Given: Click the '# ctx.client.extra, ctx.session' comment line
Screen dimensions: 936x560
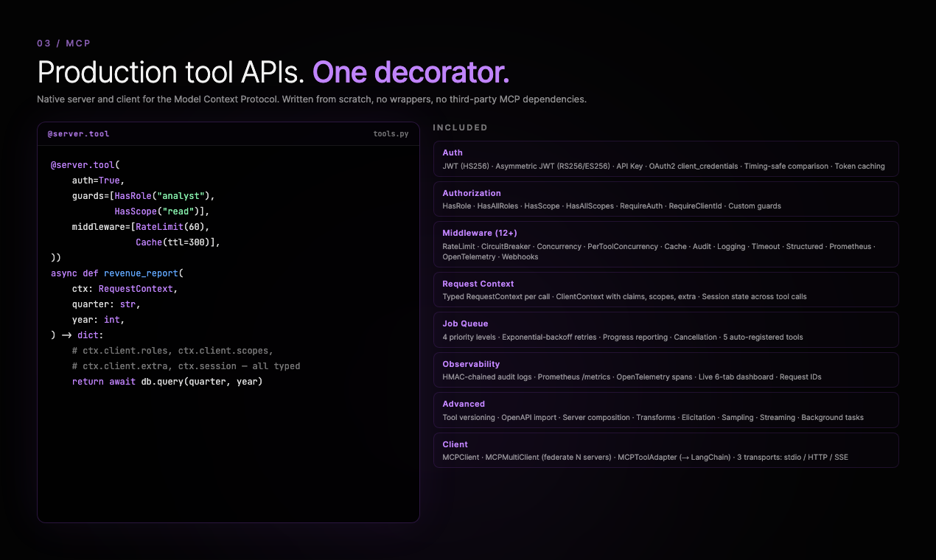Looking at the screenshot, I should tap(186, 366).
